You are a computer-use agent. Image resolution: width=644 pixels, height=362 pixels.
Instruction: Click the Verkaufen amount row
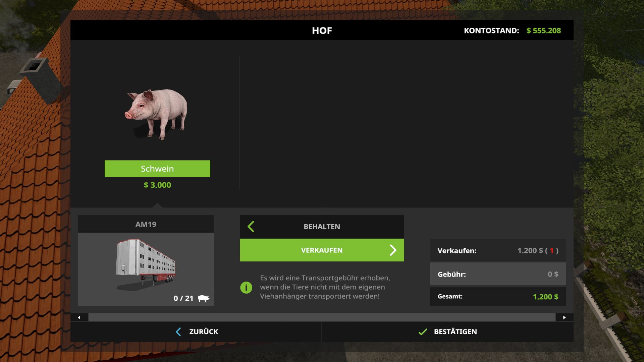(498, 250)
